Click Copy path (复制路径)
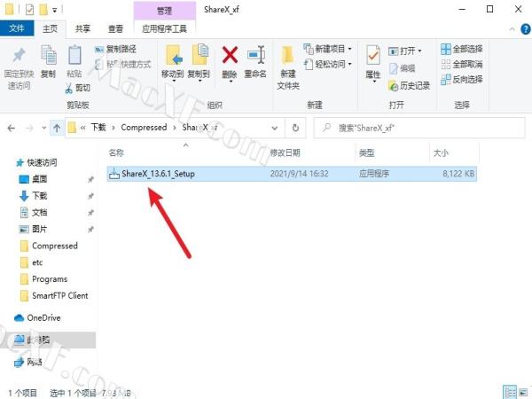 [115, 49]
